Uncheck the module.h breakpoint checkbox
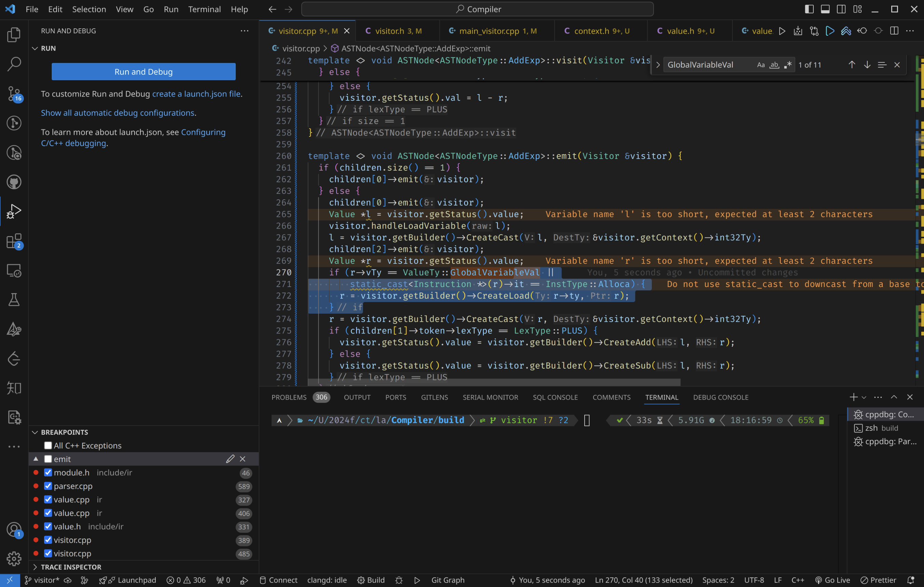This screenshot has height=587, width=924. coord(48,472)
